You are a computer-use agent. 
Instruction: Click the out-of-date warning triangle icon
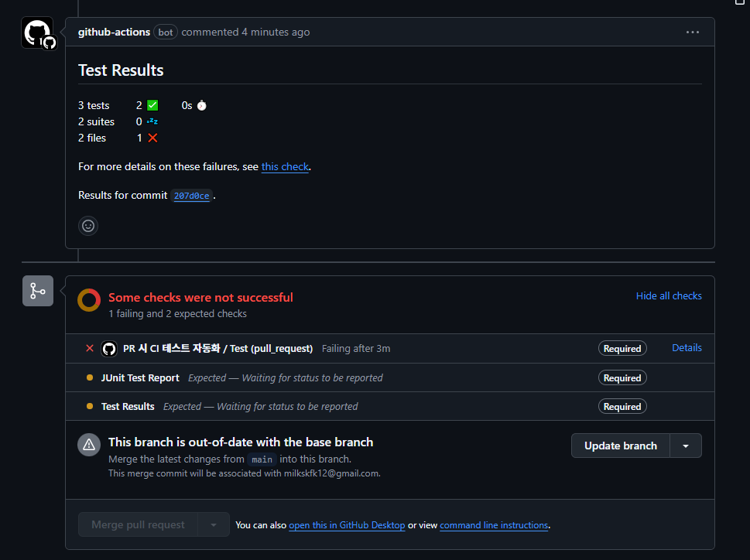pos(89,445)
